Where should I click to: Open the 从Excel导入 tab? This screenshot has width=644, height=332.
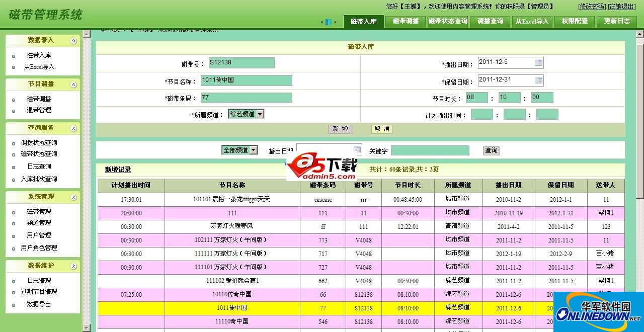point(532,22)
